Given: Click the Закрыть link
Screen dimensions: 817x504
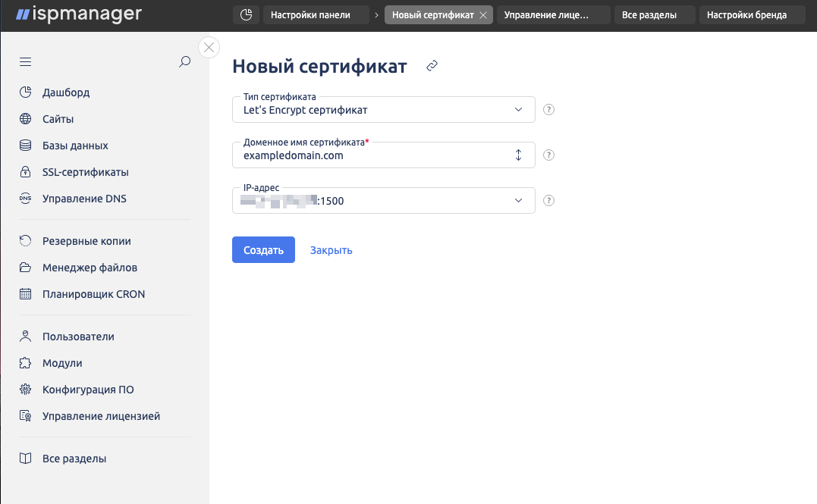Looking at the screenshot, I should coord(331,250).
